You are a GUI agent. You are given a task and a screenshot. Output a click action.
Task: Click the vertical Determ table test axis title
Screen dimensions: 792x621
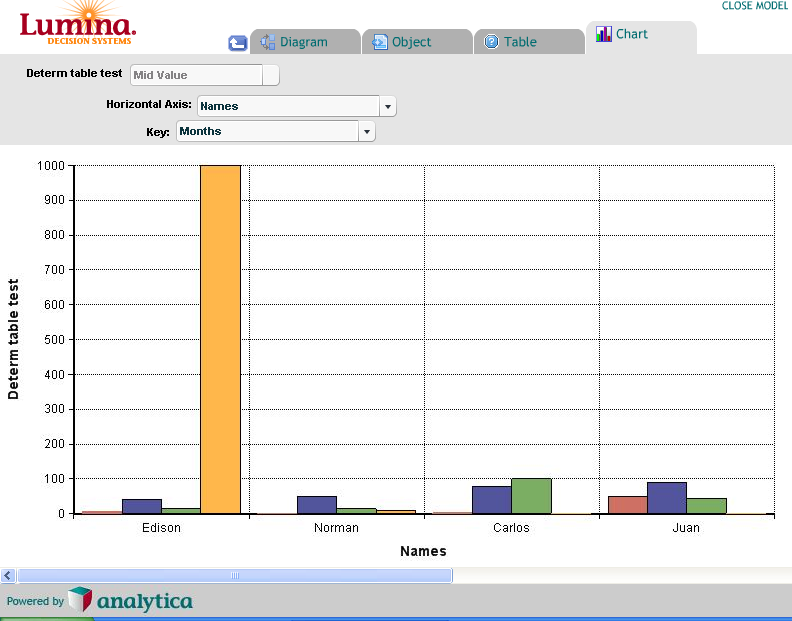13,339
